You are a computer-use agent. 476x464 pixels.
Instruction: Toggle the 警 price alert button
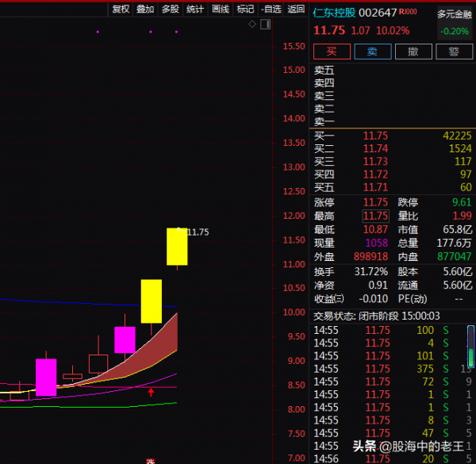click(x=454, y=52)
